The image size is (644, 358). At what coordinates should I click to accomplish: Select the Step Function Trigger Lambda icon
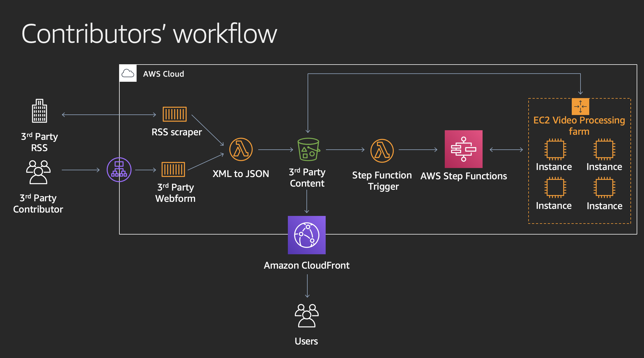tap(382, 151)
